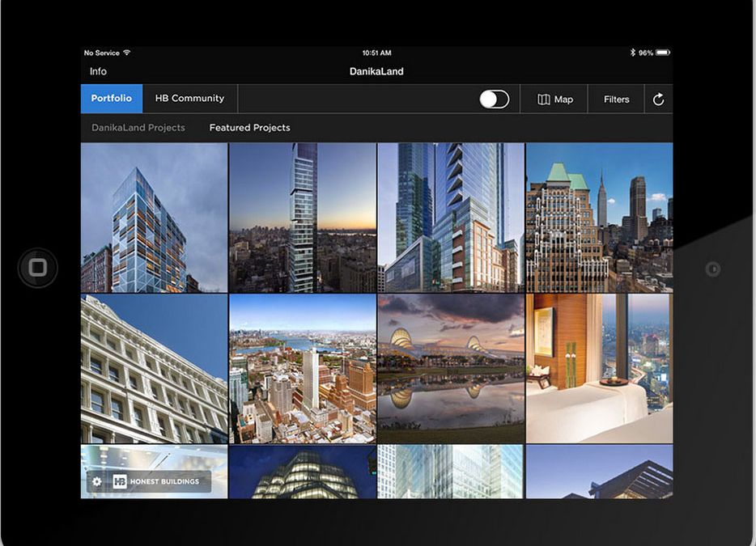The width and height of the screenshot is (756, 546).
Task: Open the blue glass skyscrapers photo
Action: [451, 218]
